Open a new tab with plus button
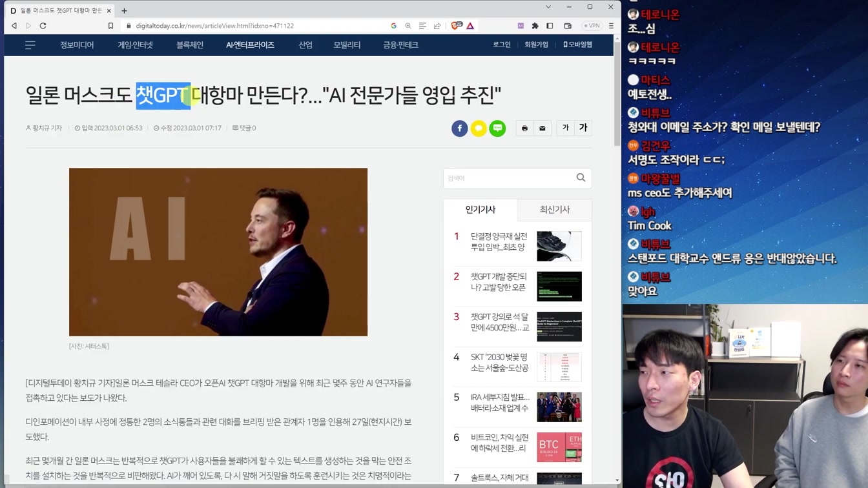Screen dimensions: 868x488 coord(124,10)
